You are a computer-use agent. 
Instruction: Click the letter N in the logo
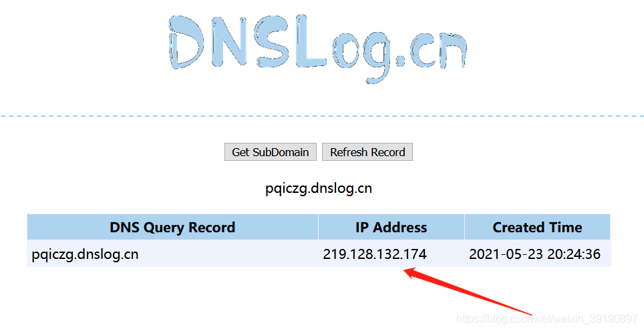click(229, 42)
